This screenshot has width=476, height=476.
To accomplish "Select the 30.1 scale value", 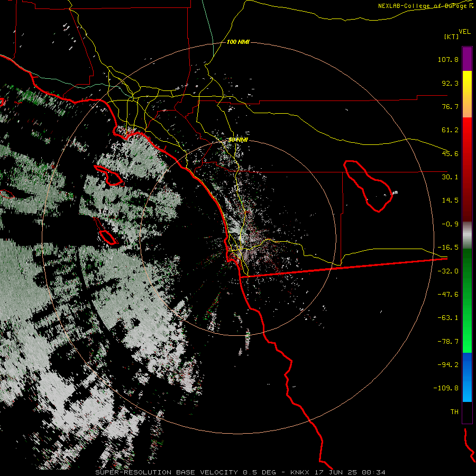I will (450, 177).
